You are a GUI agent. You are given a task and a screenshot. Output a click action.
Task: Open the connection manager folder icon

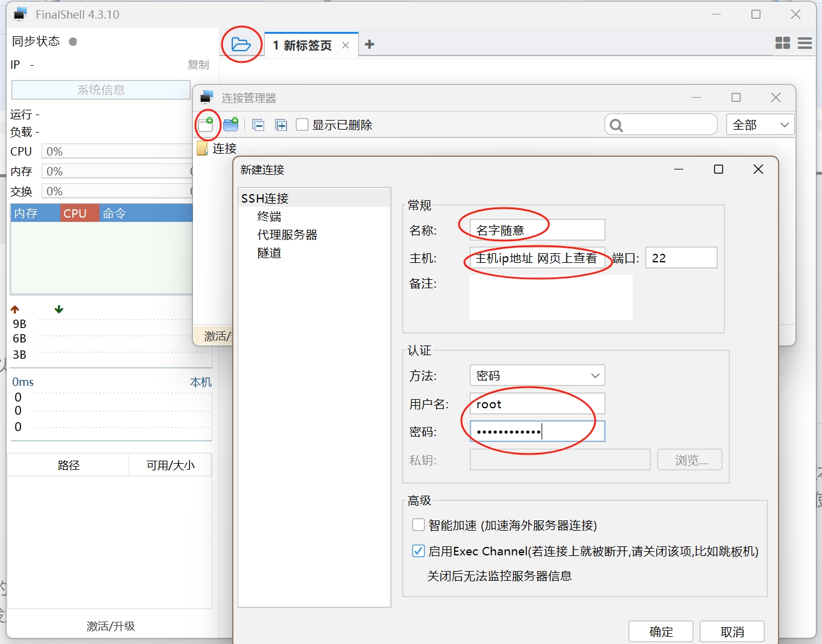tap(241, 45)
